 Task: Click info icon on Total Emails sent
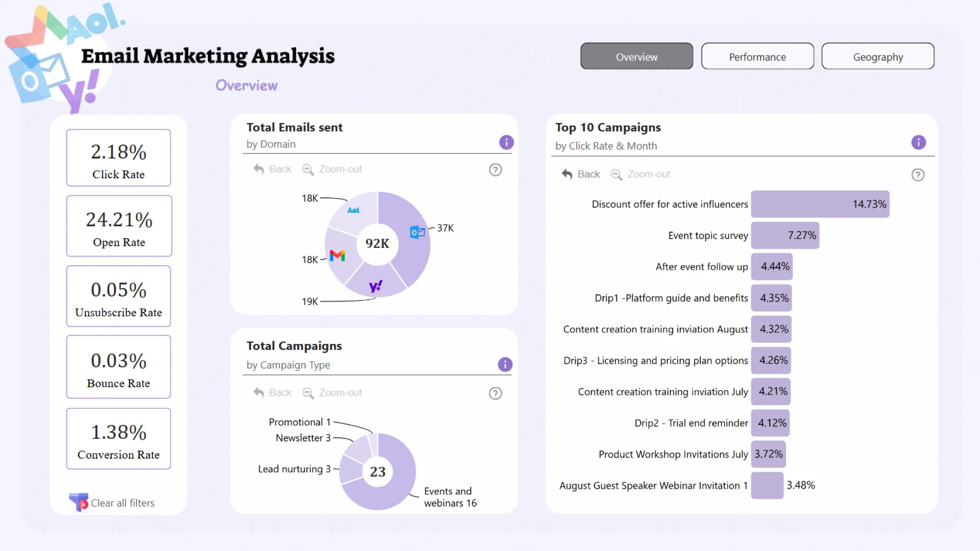click(506, 142)
